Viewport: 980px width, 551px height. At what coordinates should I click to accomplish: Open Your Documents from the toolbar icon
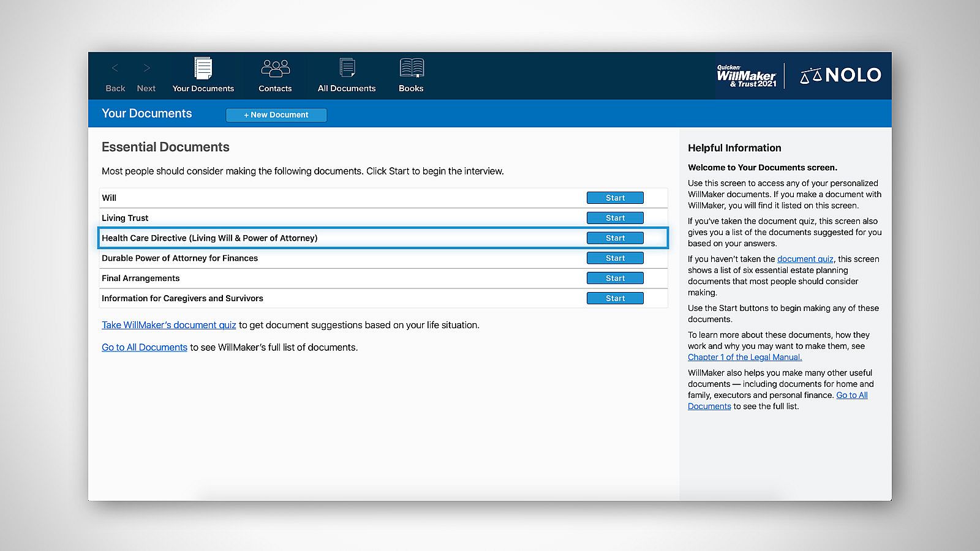[203, 68]
